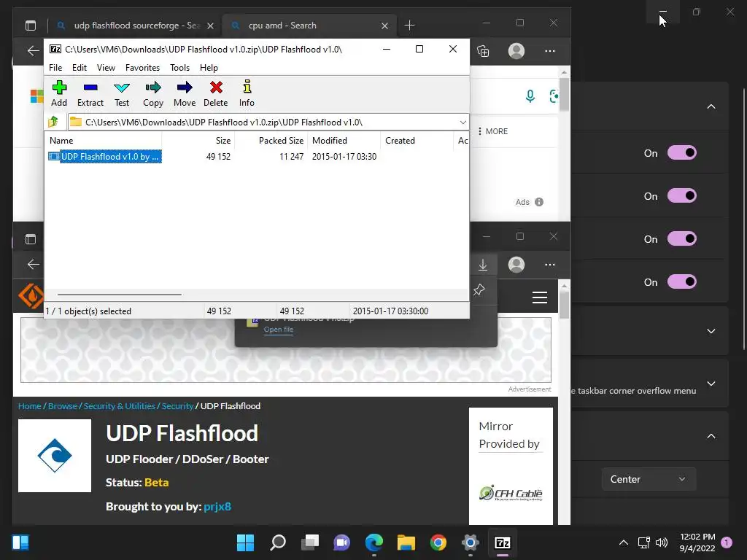Sort by the Packed Size column header

(x=271, y=141)
